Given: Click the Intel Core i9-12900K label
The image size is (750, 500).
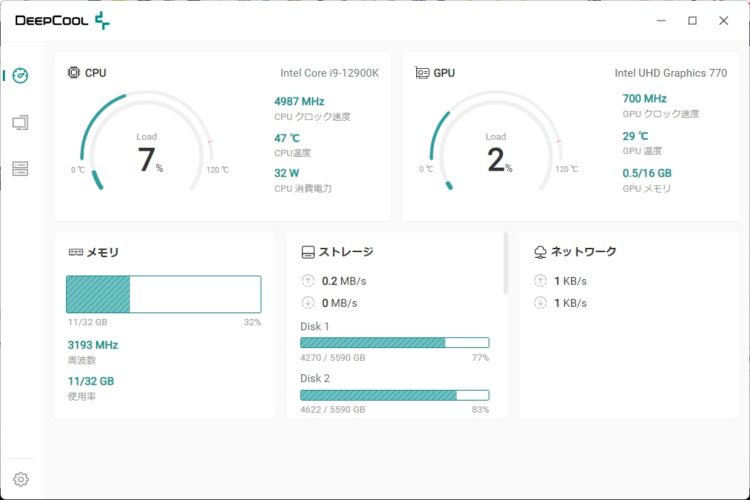Looking at the screenshot, I should pos(329,73).
